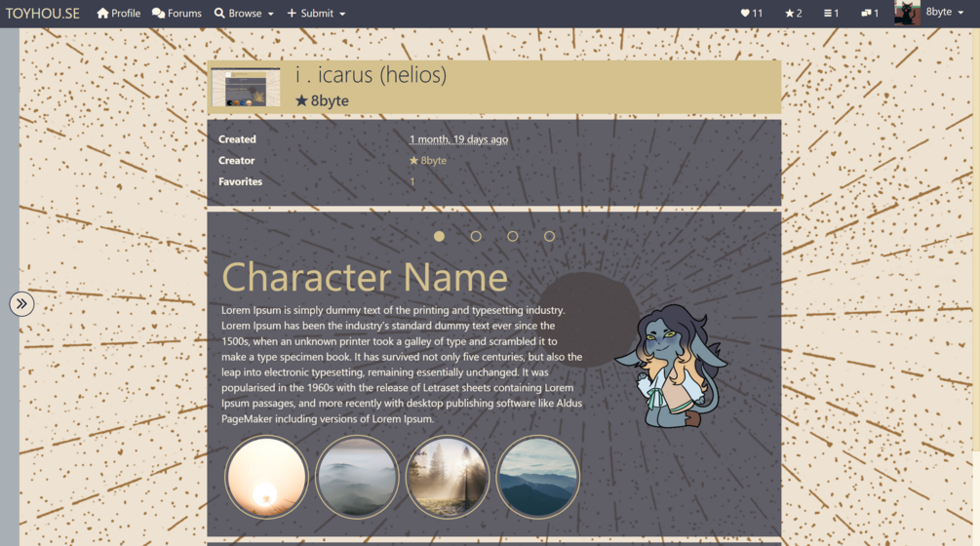Image resolution: width=980 pixels, height=546 pixels.
Task: Expand the Submit dropdown menu
Action: tap(316, 13)
